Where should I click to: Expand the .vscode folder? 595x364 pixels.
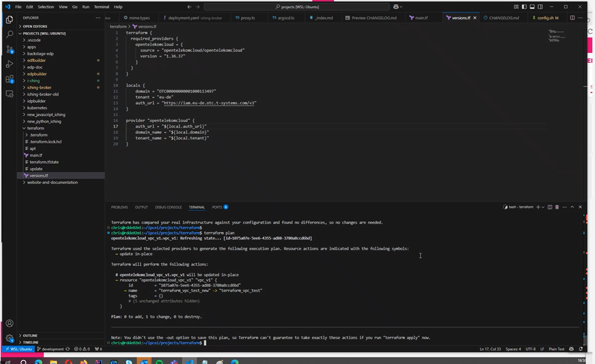[x=34, y=40]
